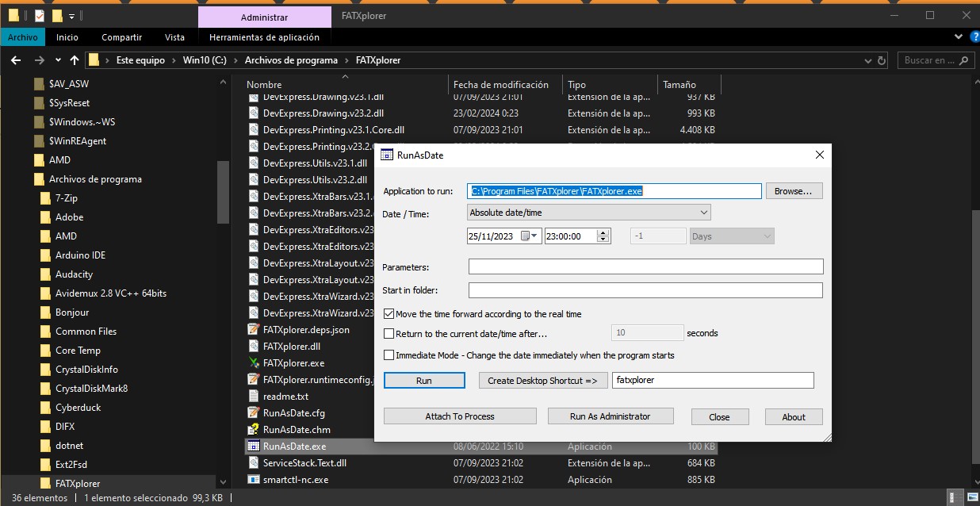The image size is (980, 506).
Task: Select Archivos de programa in folder tree
Action: point(95,179)
